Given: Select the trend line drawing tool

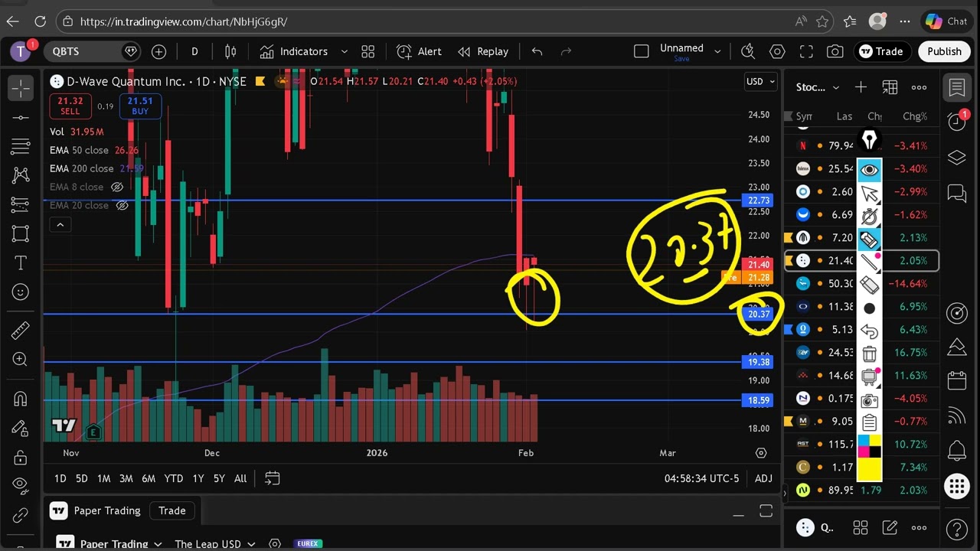Looking at the screenshot, I should click(21, 117).
